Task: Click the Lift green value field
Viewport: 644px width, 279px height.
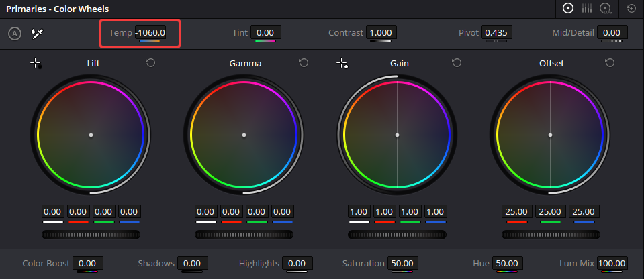Action: pyautogui.click(x=103, y=212)
